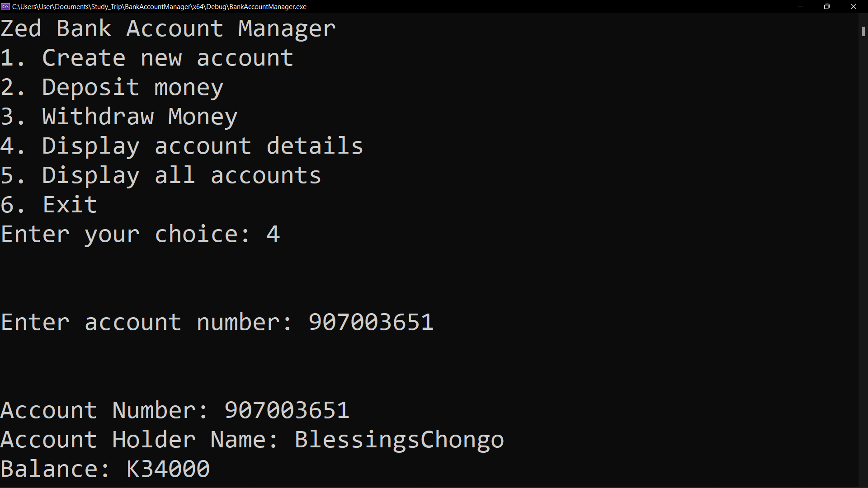
Task: Click the title bar file path text
Action: [159, 7]
